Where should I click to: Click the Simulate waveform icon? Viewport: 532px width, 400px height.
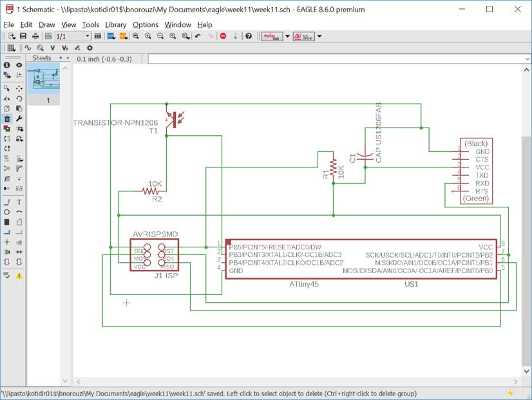coord(28,48)
